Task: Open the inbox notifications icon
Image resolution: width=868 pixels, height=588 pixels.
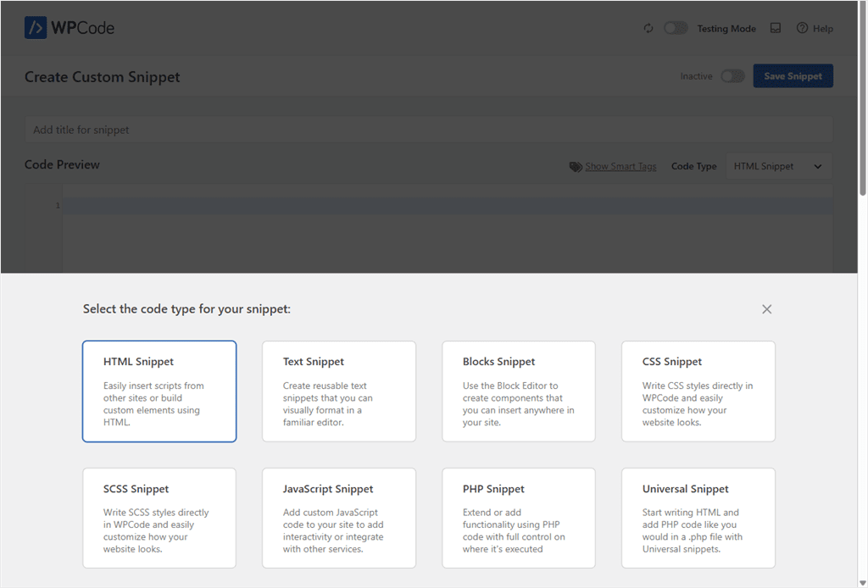Action: [776, 28]
